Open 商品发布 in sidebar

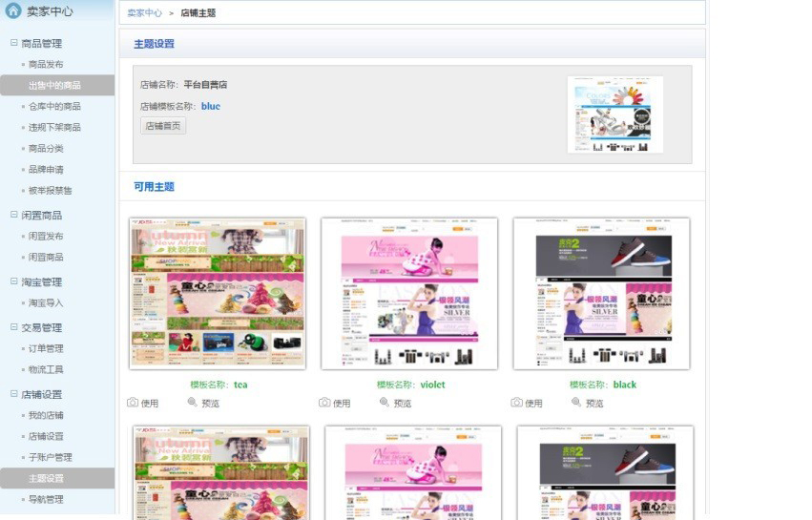(x=46, y=64)
